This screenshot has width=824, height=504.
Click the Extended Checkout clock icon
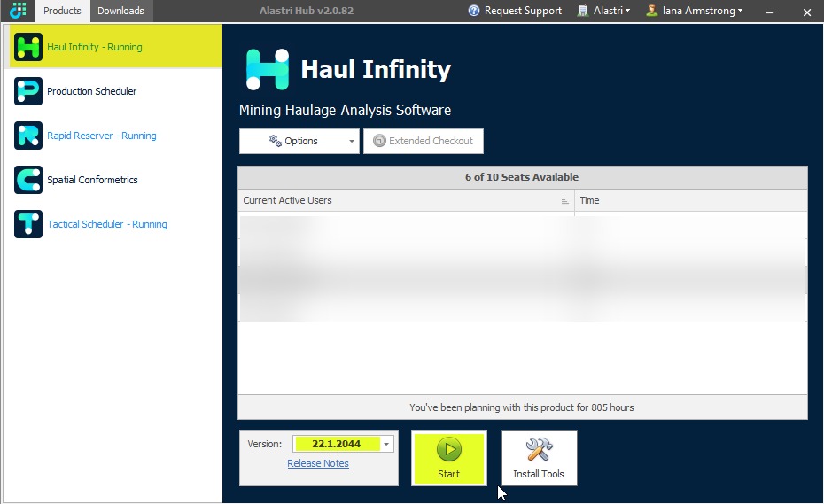pyautogui.click(x=379, y=141)
